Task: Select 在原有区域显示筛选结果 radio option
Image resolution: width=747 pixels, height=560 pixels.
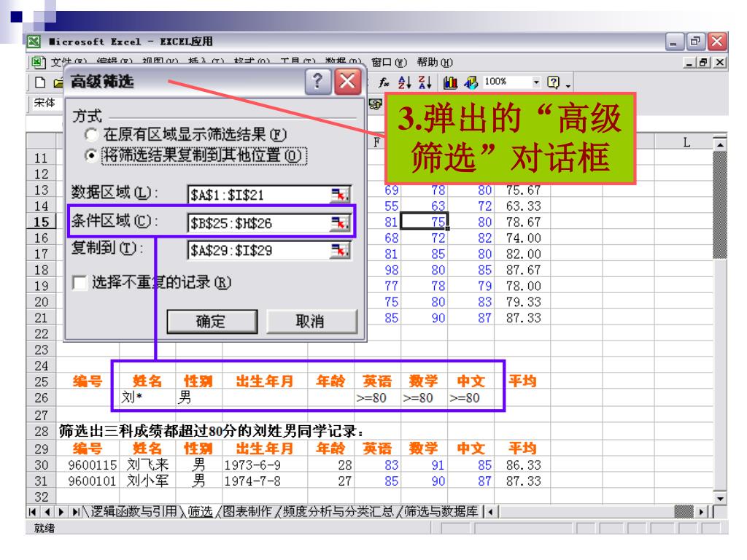Action: coord(91,135)
